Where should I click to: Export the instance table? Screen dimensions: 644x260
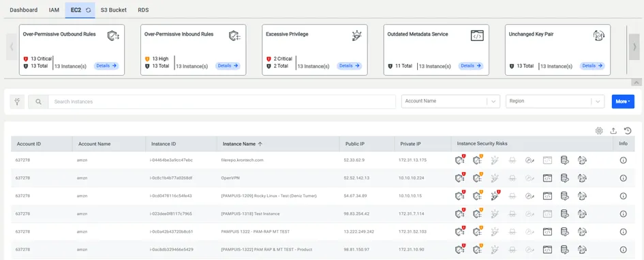pos(613,131)
